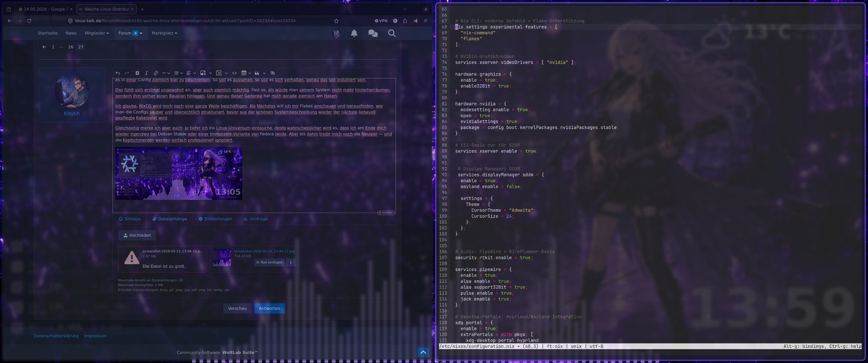Insert a code block with the angle brackets icon
Image resolution: width=868 pixels, height=363 pixels.
click(235, 73)
